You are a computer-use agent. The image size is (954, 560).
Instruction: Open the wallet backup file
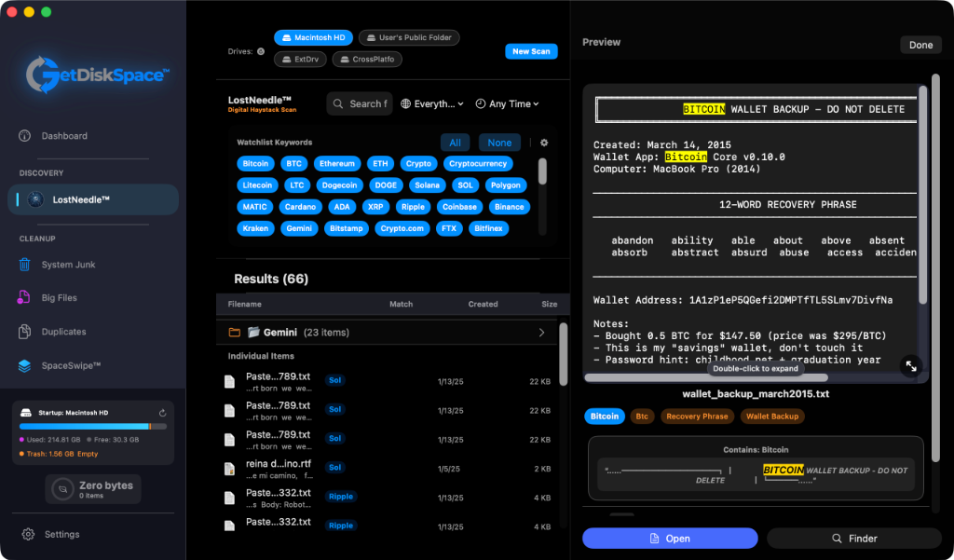point(670,539)
